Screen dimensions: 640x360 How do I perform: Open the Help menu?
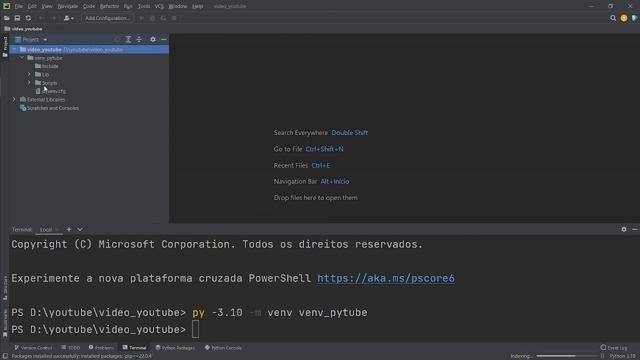(x=198, y=6)
